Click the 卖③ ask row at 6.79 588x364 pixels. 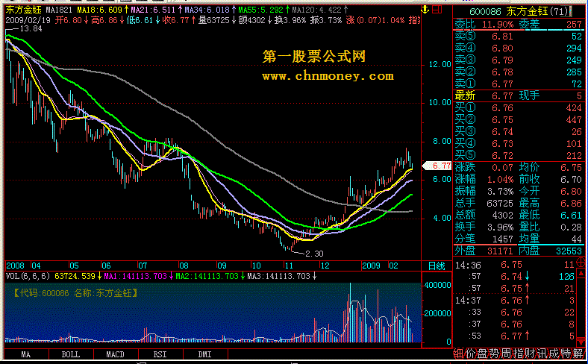pos(519,60)
